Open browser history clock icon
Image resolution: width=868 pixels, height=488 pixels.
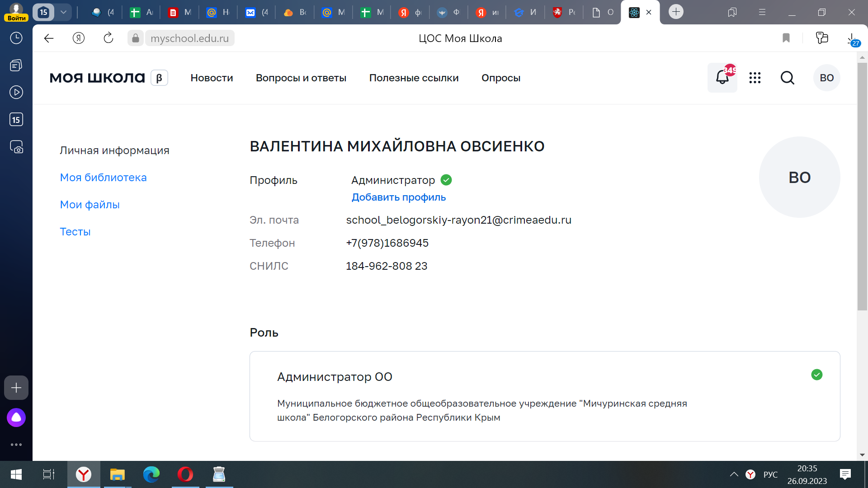tap(16, 38)
